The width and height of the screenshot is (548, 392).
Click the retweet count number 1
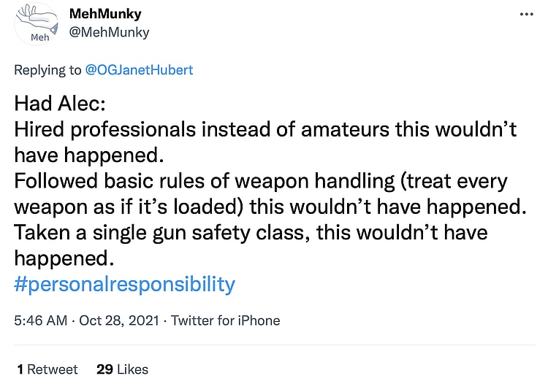(x=20, y=369)
